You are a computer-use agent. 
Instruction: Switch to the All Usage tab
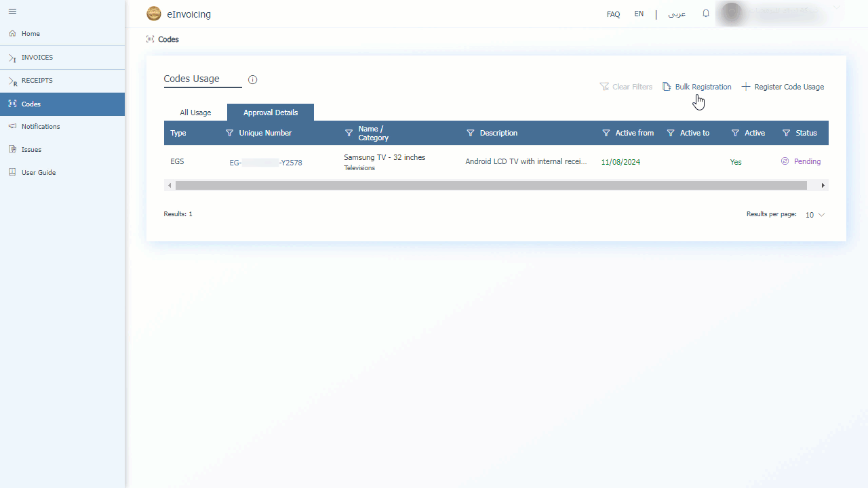coord(195,113)
